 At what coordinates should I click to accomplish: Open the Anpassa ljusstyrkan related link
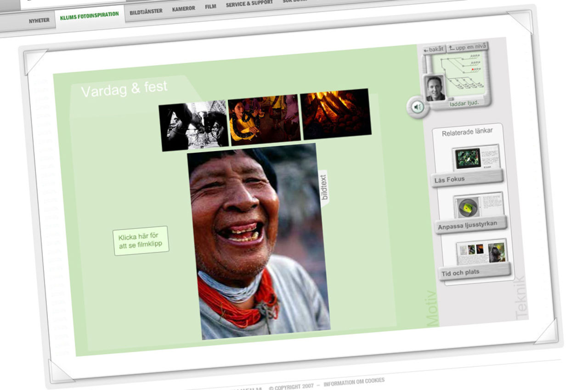pos(471,224)
